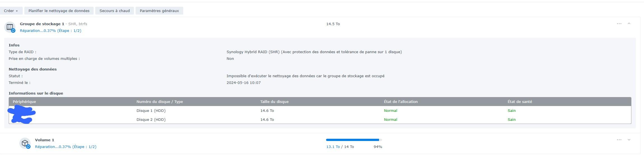The image size is (644, 167).
Task: Collapse the Groupe de stockage 1 panel
Action: coord(629,24)
